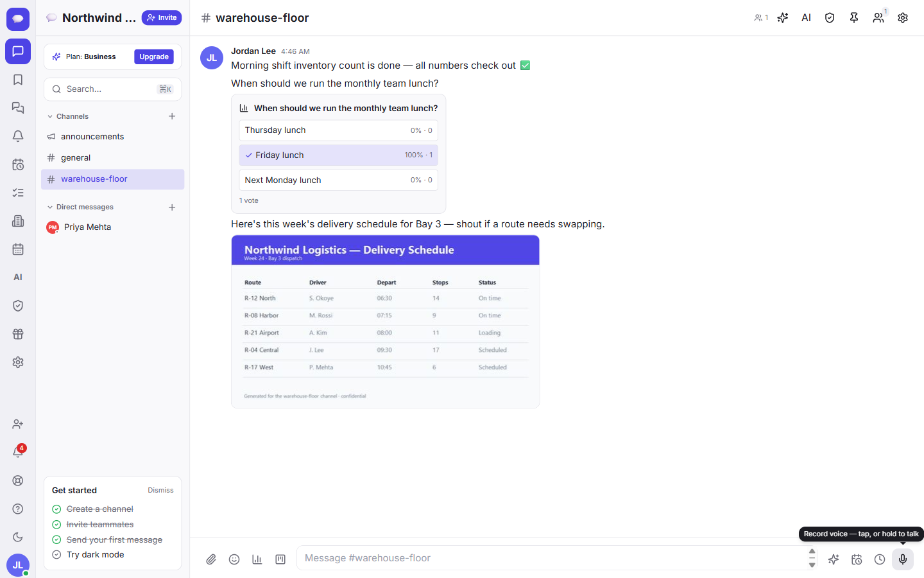Viewport: 924px width, 578px height.
Task: Create a poll from the composer icon
Action: click(x=257, y=559)
